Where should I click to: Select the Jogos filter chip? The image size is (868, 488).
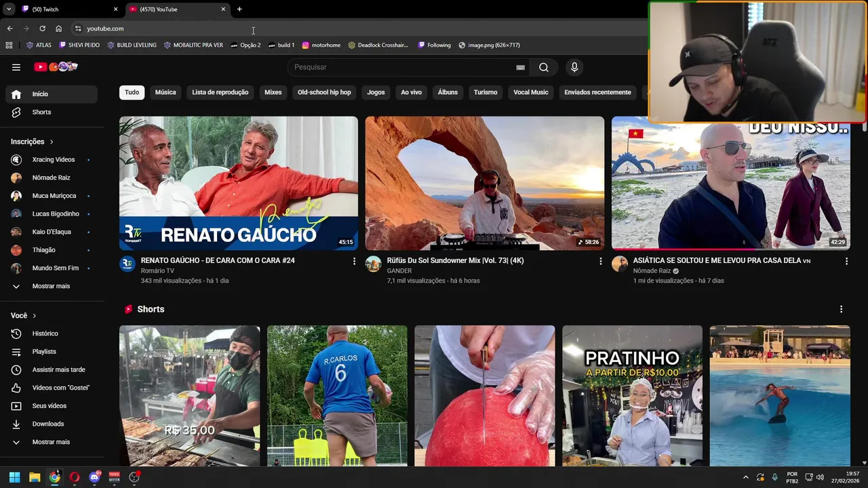376,92
